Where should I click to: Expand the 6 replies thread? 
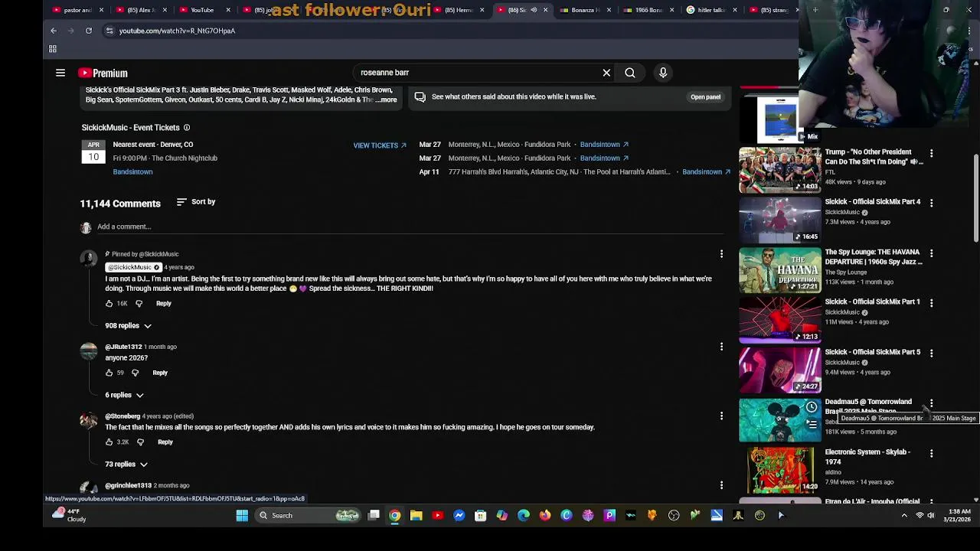click(124, 396)
